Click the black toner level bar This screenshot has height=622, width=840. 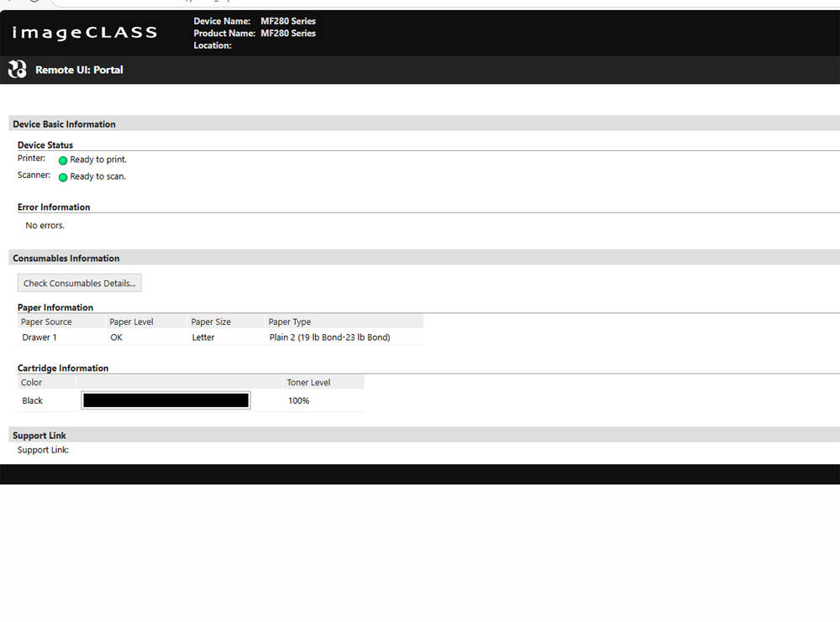tap(165, 400)
